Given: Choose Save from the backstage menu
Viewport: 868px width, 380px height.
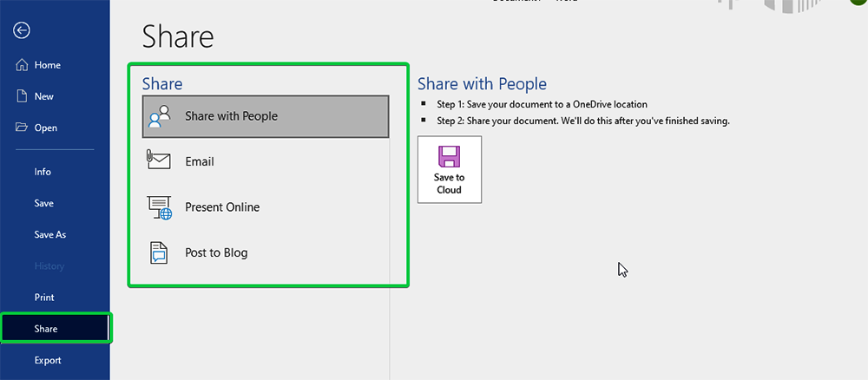Looking at the screenshot, I should coord(43,203).
